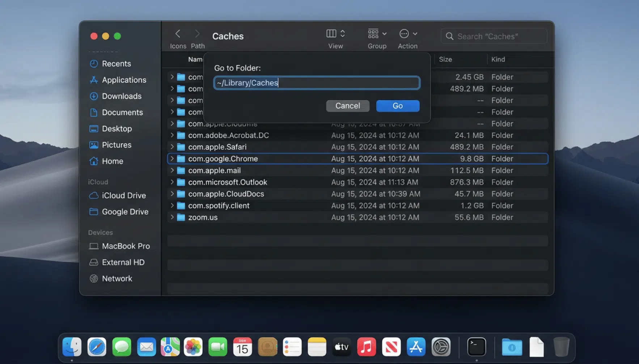Click the Go button
Screen dimensions: 639x364
[398, 106]
